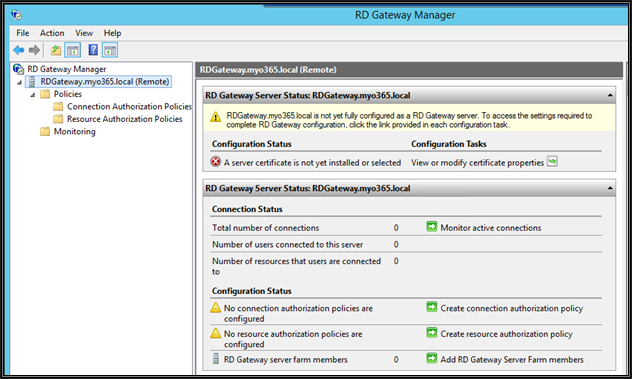The height and width of the screenshot is (379, 632).
Task: Open Add RD Gateway Server Farm members link
Action: pyautogui.click(x=512, y=360)
